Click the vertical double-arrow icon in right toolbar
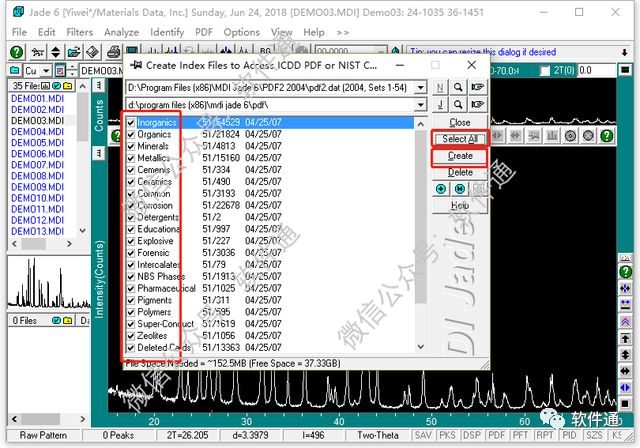Viewport: 640px width, 448px height. [x=625, y=355]
